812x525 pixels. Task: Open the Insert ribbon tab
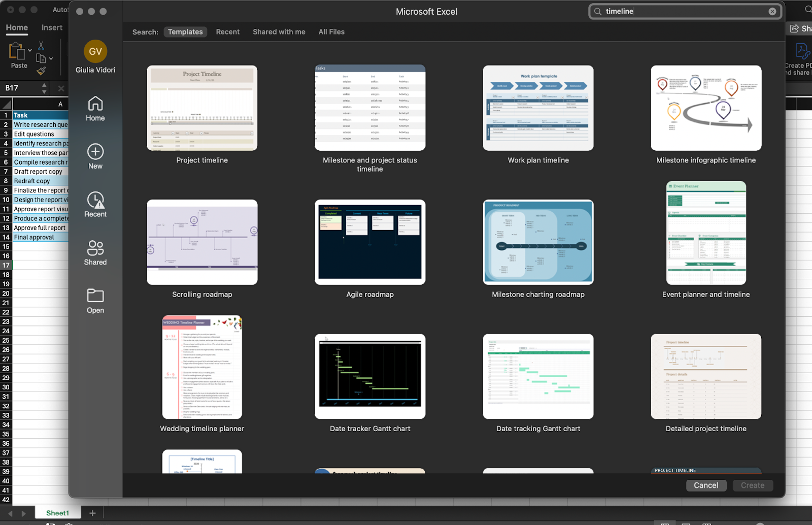pos(52,28)
